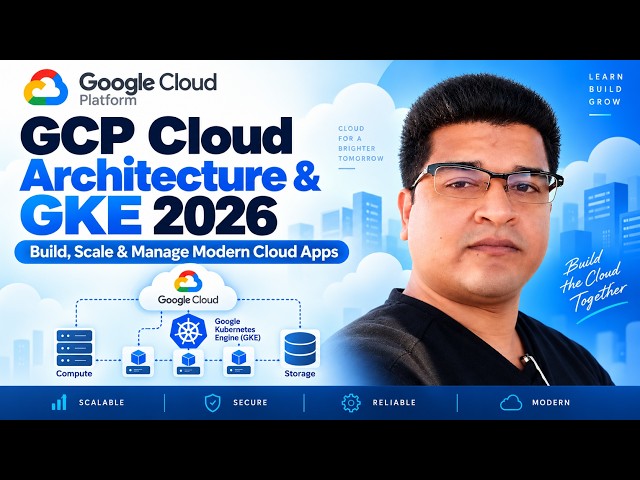Click the 'Build, Scale & Manage Modern Cloud Apps' banner
Viewport: 640px width, 480px height.
point(182,252)
